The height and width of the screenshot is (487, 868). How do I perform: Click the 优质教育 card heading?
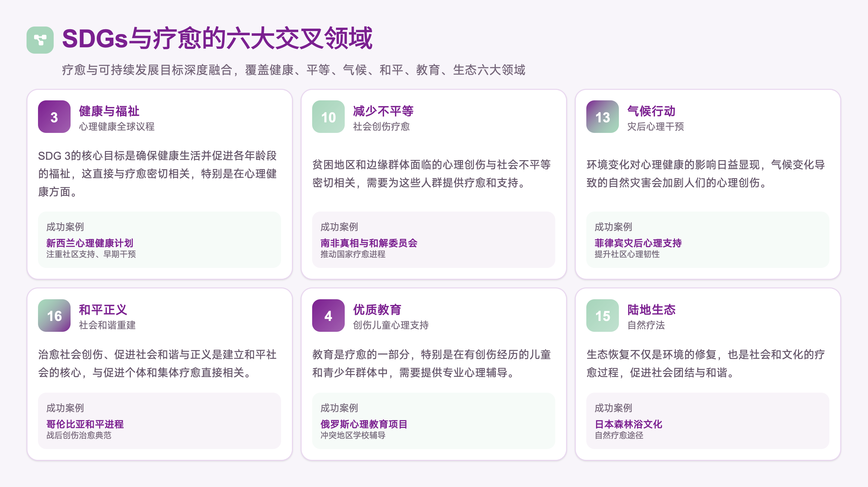tap(377, 309)
